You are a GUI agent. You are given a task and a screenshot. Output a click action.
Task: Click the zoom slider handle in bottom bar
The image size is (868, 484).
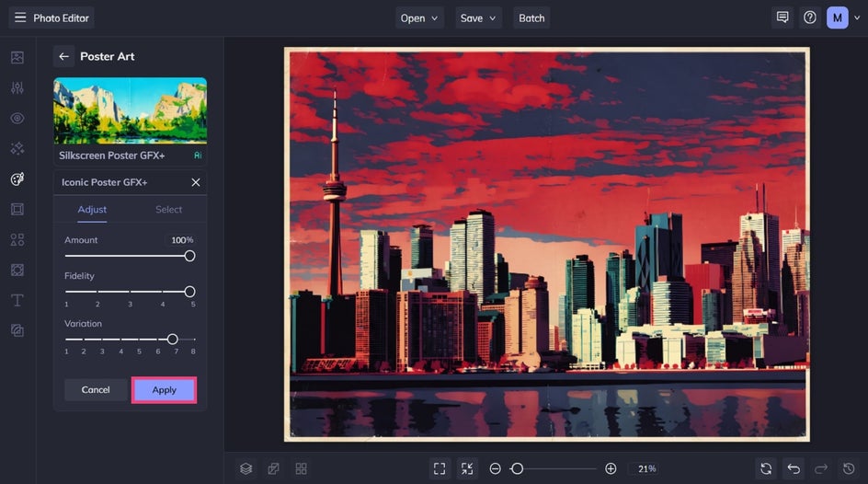(x=517, y=468)
